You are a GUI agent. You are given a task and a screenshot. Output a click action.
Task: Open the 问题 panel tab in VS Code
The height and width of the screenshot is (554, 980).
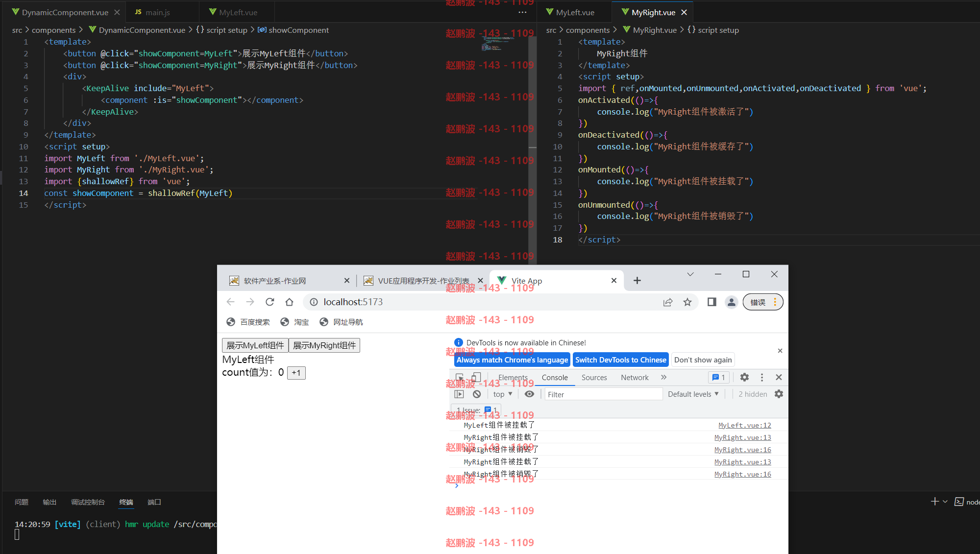coord(22,502)
